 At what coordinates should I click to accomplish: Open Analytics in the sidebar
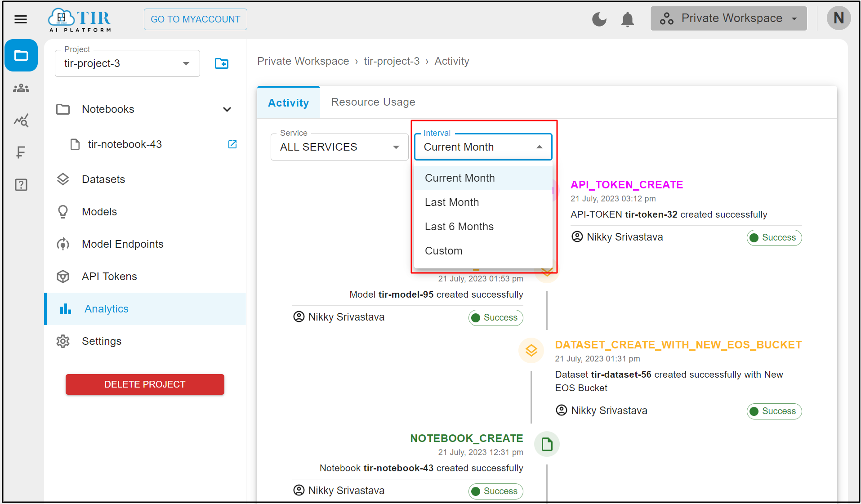pos(145,309)
